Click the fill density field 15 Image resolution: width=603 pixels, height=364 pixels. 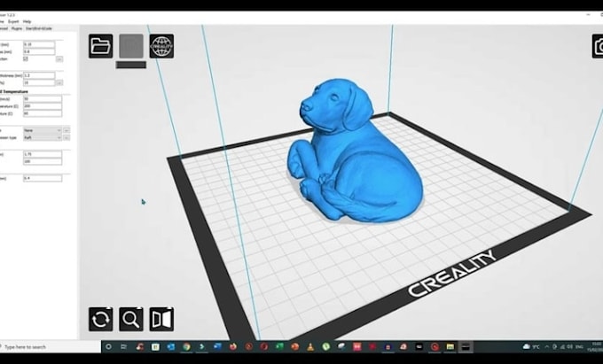(39, 82)
